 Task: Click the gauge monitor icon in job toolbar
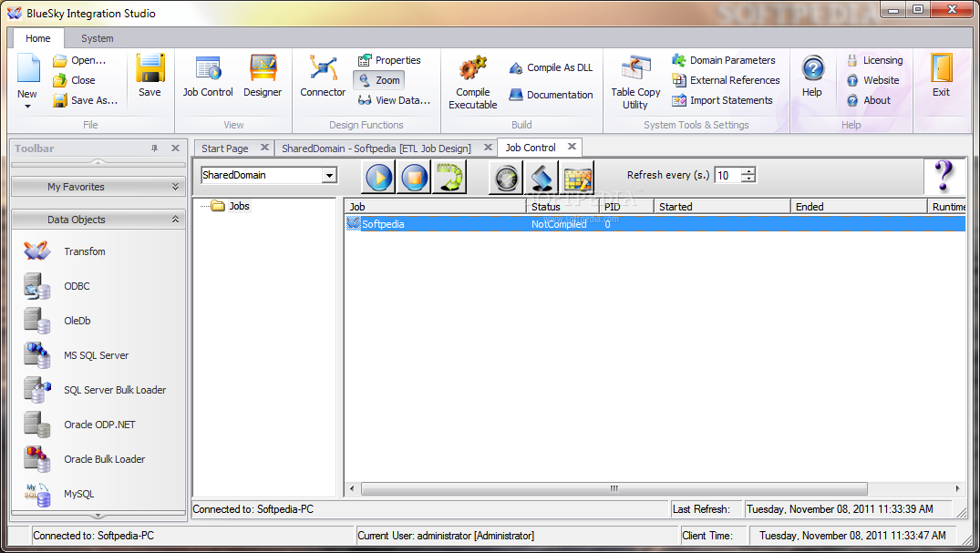(x=506, y=178)
